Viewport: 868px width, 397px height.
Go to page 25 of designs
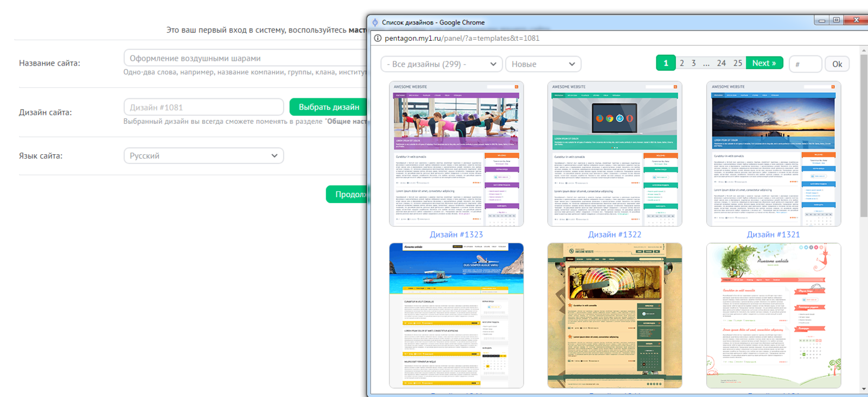click(737, 64)
